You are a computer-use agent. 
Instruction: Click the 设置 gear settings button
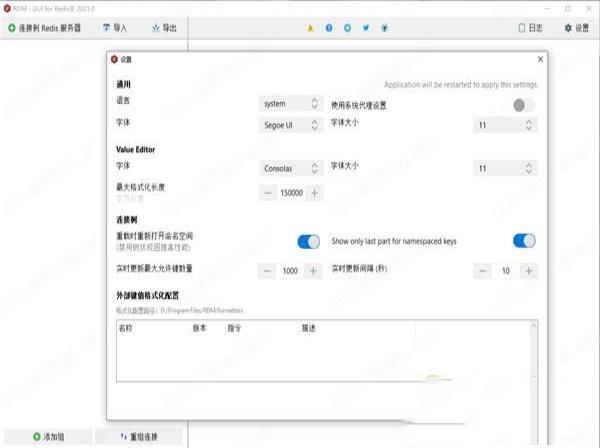(x=575, y=28)
